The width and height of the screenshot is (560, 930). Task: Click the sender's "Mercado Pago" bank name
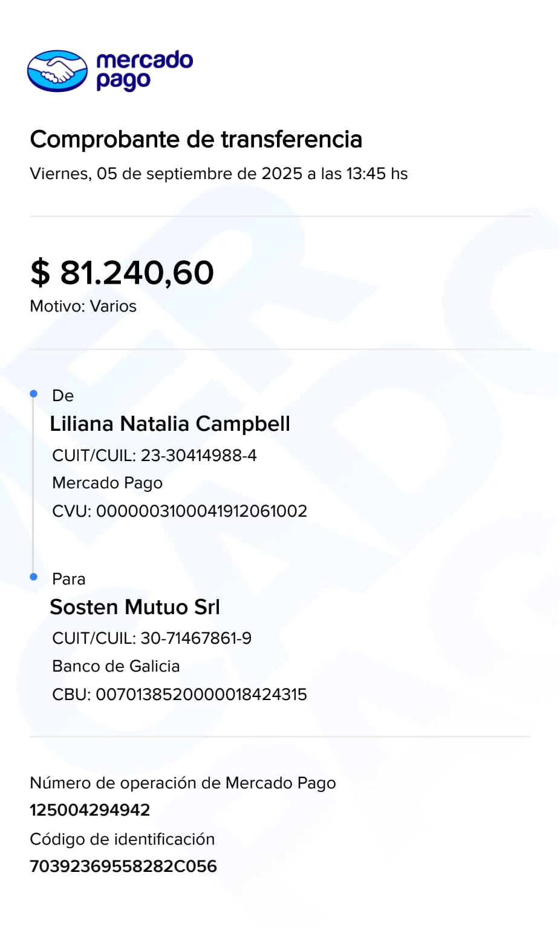click(107, 483)
